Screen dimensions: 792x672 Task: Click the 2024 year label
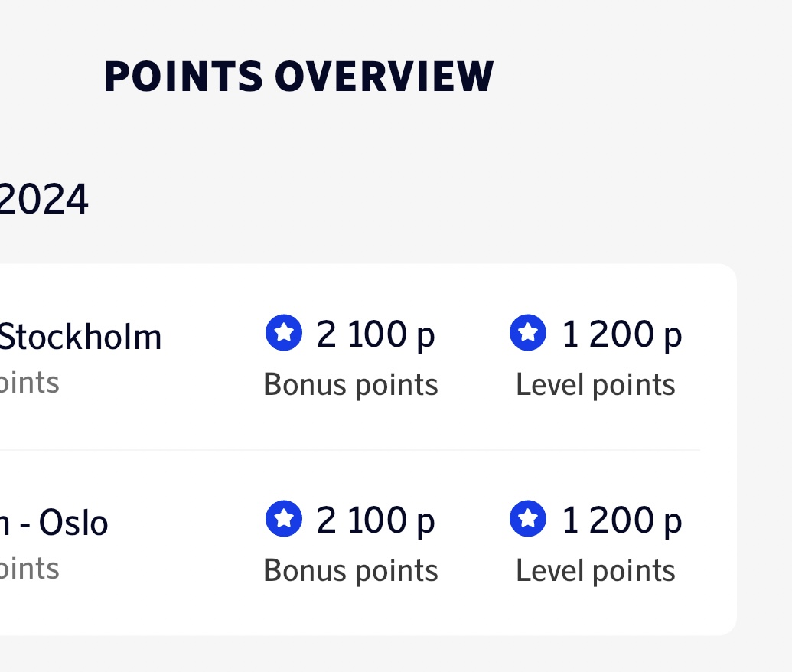click(x=44, y=201)
